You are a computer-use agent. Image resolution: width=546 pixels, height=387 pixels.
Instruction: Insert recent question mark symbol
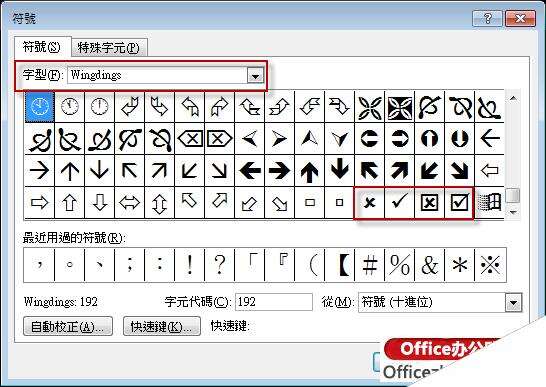219,265
